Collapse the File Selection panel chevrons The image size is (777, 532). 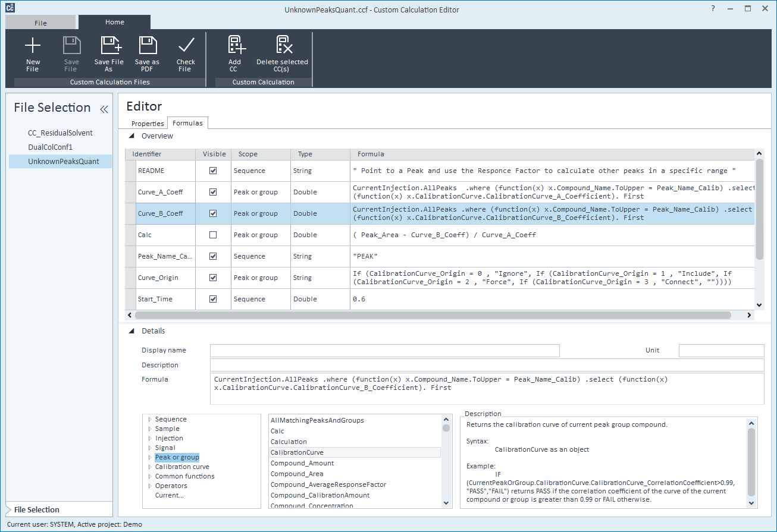(104, 109)
